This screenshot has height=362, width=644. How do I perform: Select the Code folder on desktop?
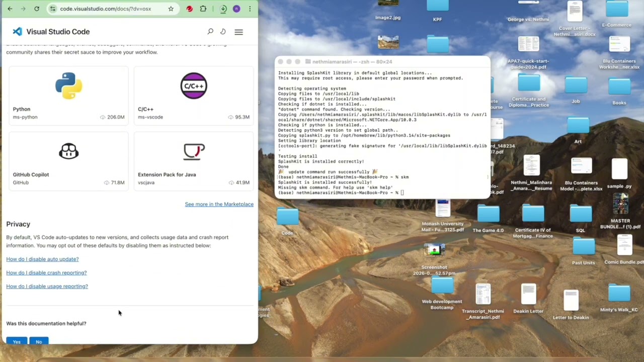(x=287, y=222)
